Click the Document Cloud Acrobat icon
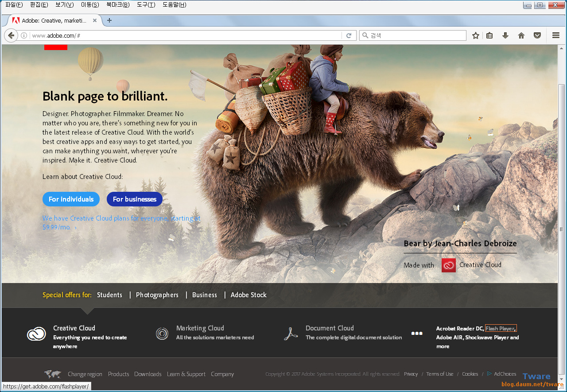 (x=291, y=334)
